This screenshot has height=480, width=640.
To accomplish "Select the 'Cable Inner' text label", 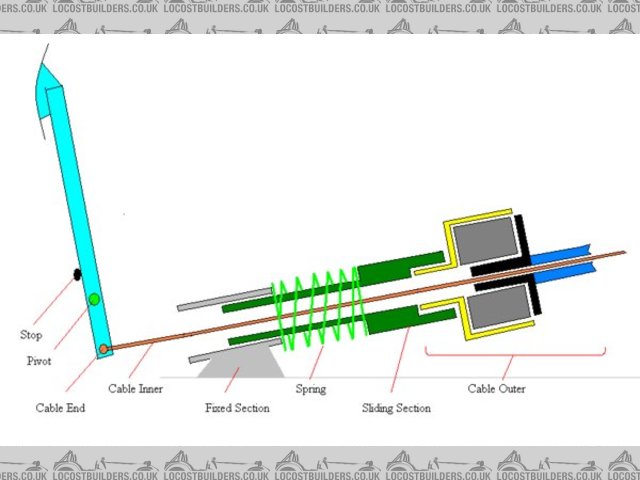I will (x=137, y=388).
